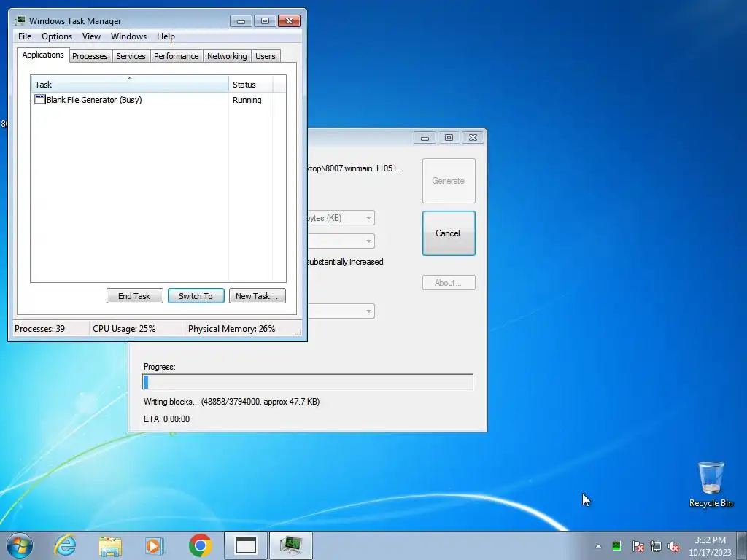Screen dimensions: 747x560
Task: Open the Windows Start menu orb
Action: pyautogui.click(x=20, y=545)
